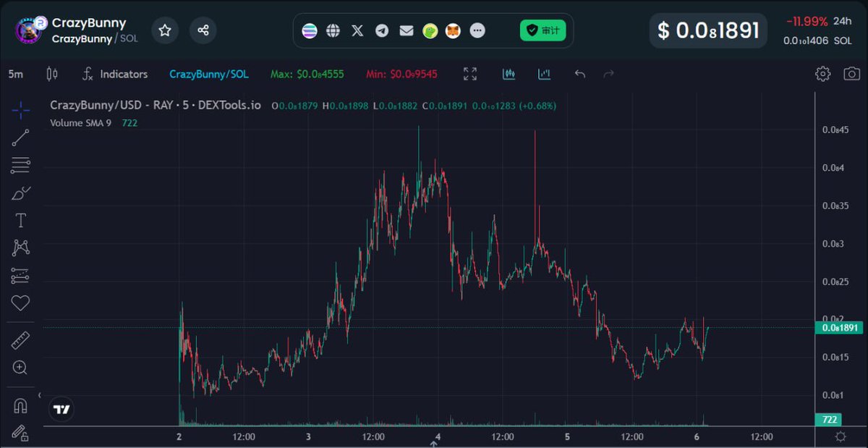Screen dimensions: 868x448
Task: Activate the zoom in tool
Action: [x=21, y=368]
